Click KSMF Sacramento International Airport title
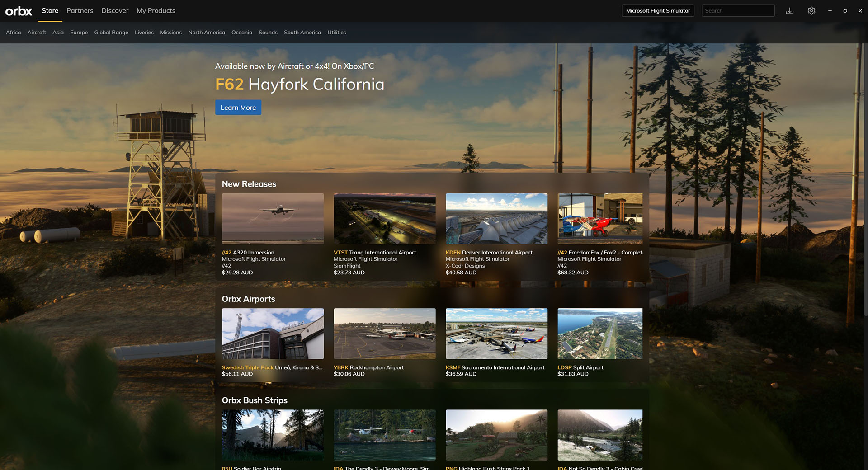868x470 pixels. click(495, 367)
